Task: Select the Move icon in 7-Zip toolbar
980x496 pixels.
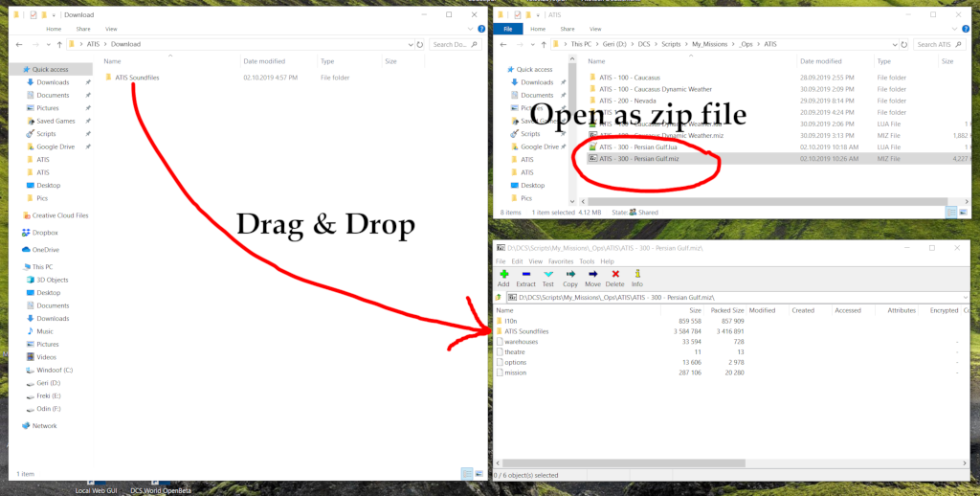Action: point(592,277)
